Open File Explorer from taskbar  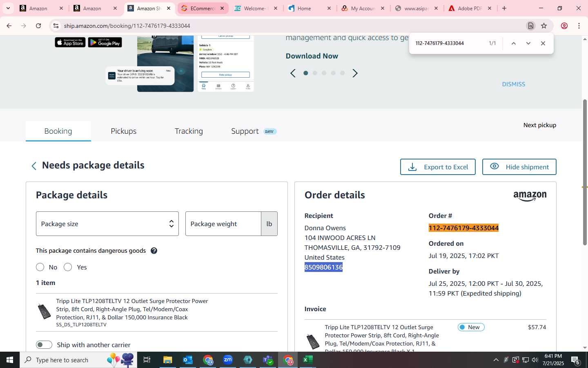coord(168,360)
